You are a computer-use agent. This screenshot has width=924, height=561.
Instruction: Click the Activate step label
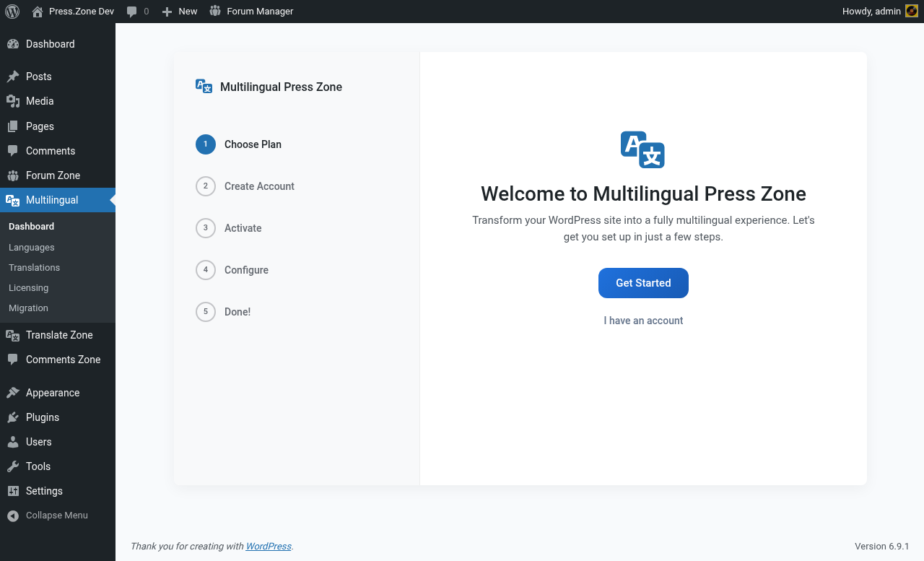243,228
